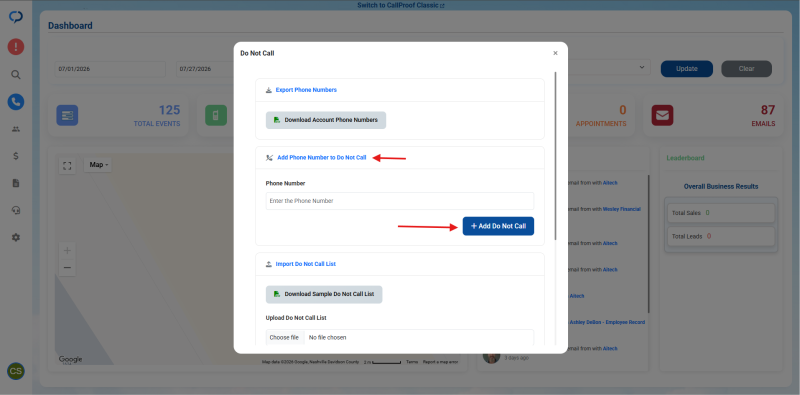Click Download Account Phone Numbers button
The height and width of the screenshot is (395, 800).
point(326,120)
